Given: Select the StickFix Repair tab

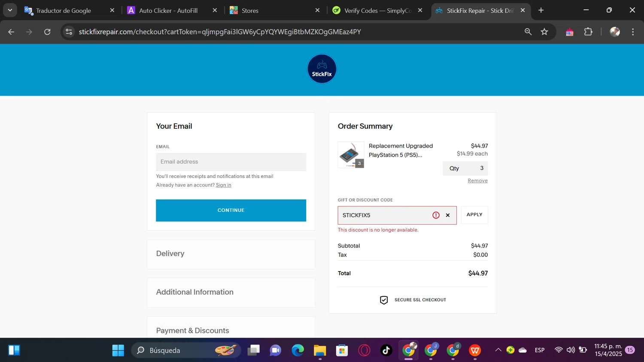Looking at the screenshot, I should [480, 10].
